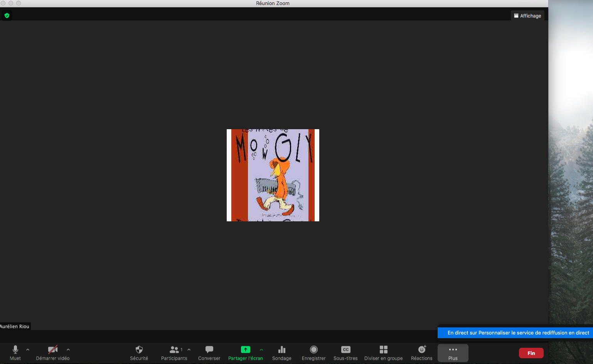
Task: Expand audio options arrow beside Muet
Action: [x=28, y=350]
